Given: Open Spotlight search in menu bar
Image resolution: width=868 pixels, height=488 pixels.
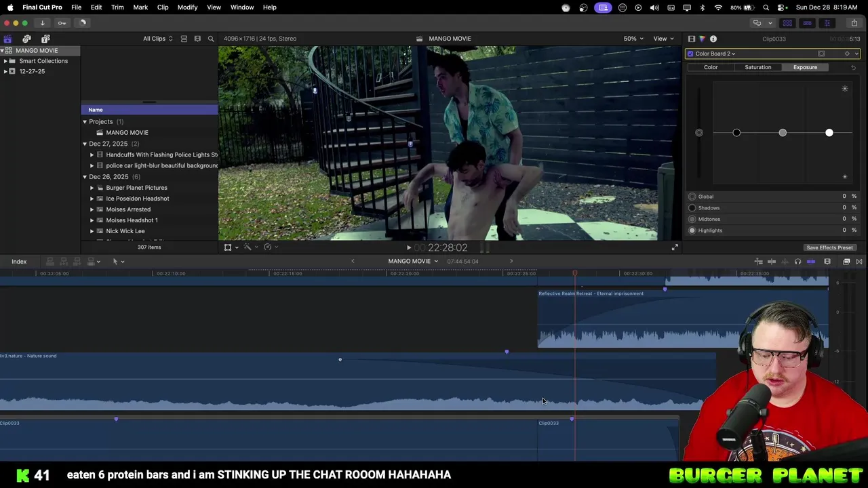Looking at the screenshot, I should coord(766,7).
